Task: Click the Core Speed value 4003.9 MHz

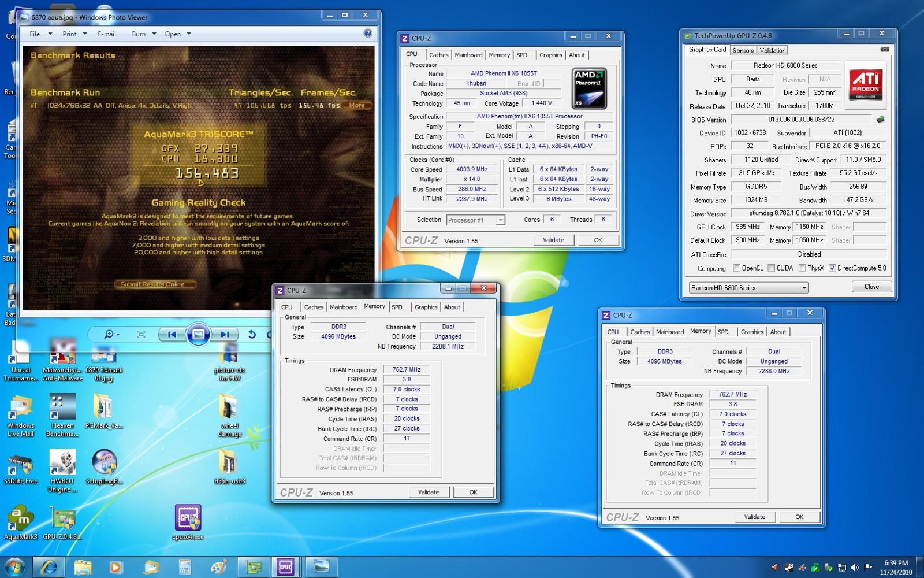Action: pos(472,169)
